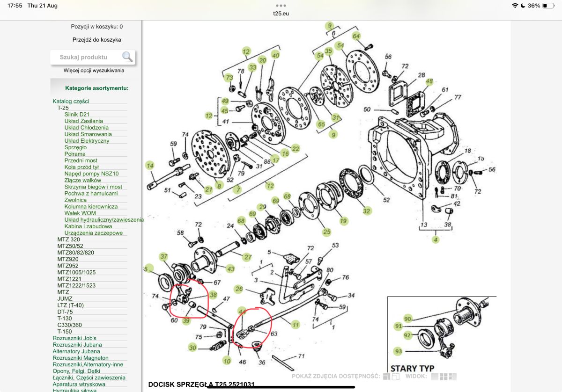Select green part marker 93 in STARY TYP inset

point(399,351)
